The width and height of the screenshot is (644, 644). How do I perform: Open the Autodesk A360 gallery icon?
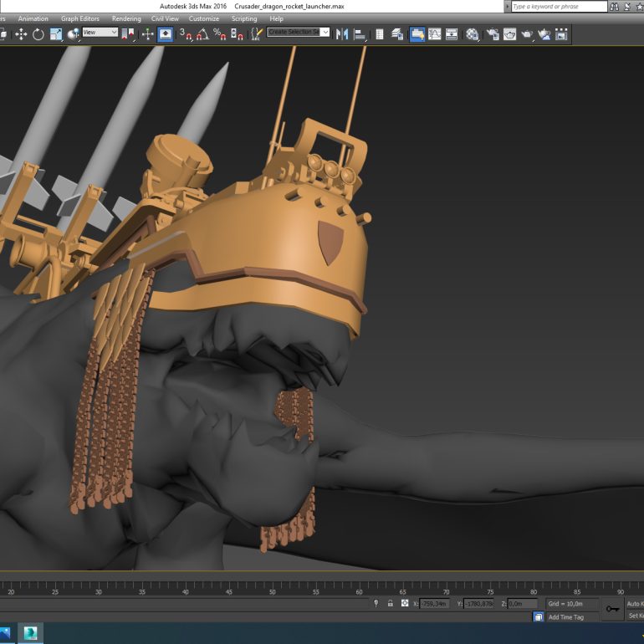tap(561, 34)
